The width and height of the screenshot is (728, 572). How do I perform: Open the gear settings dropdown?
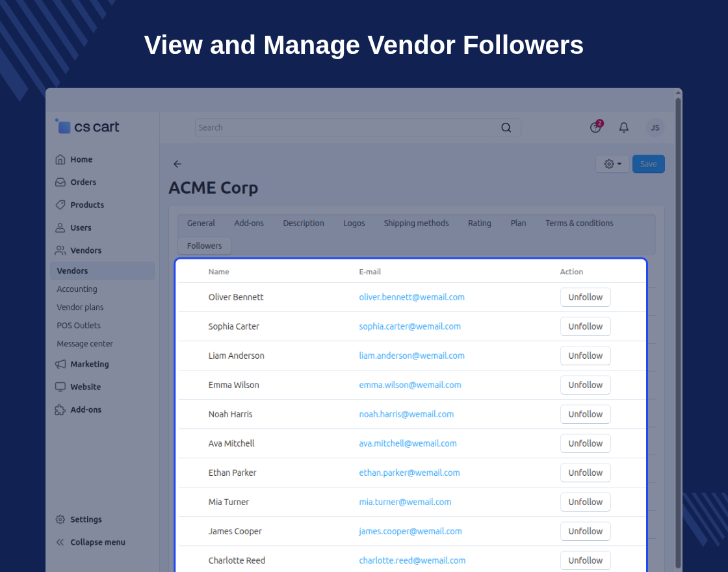pyautogui.click(x=612, y=164)
